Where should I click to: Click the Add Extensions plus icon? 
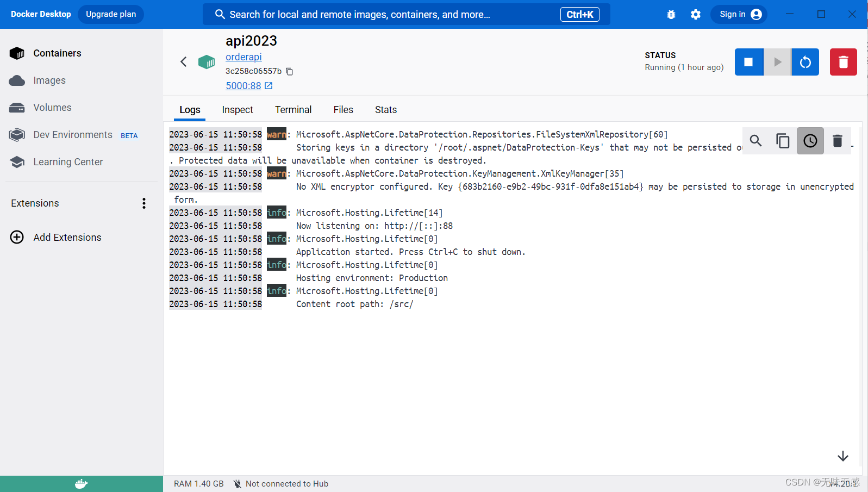pos(17,237)
